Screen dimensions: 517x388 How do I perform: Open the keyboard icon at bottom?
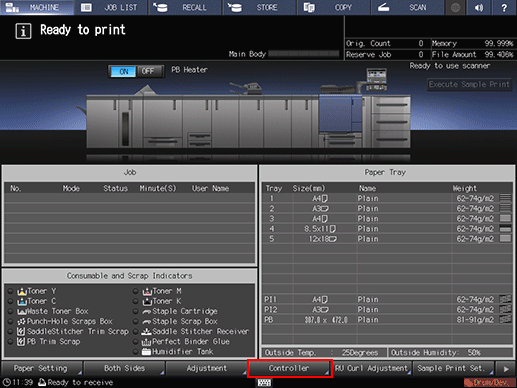[x=264, y=383]
